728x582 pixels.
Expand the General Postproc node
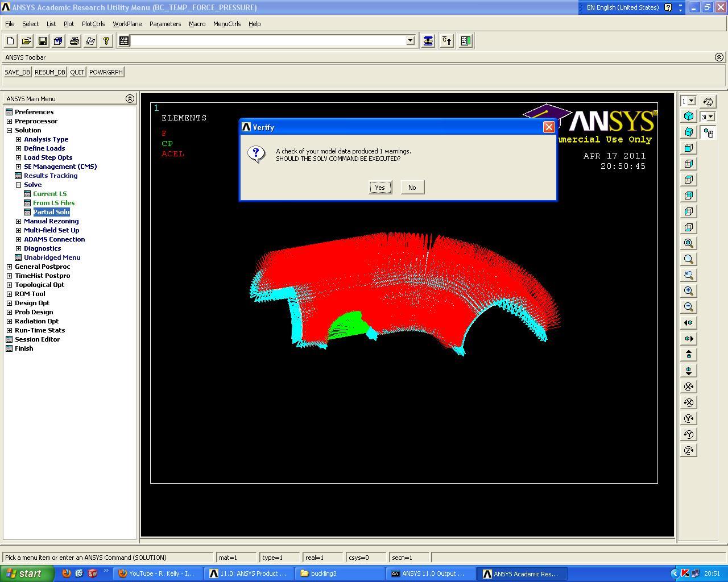9,267
